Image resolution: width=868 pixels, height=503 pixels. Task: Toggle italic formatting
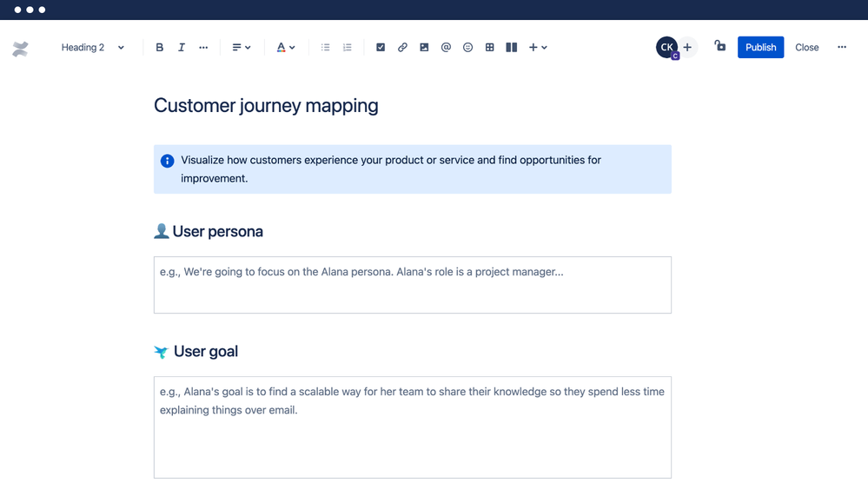(x=181, y=47)
